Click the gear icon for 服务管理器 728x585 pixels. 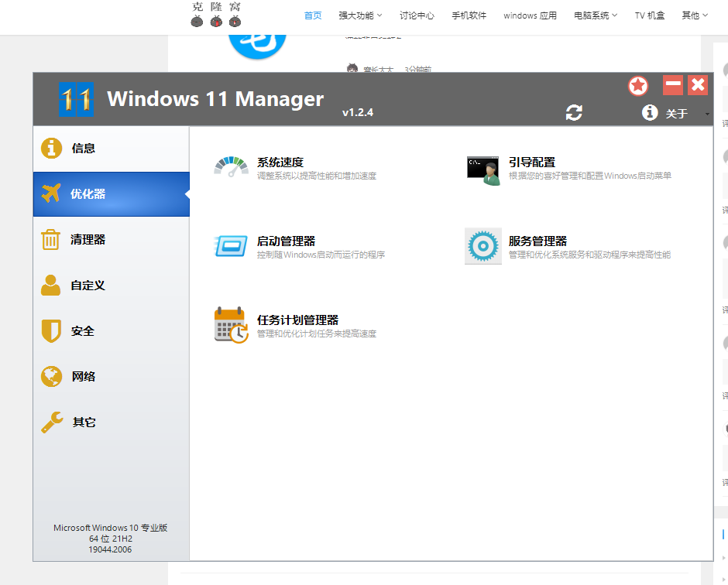pyautogui.click(x=483, y=246)
